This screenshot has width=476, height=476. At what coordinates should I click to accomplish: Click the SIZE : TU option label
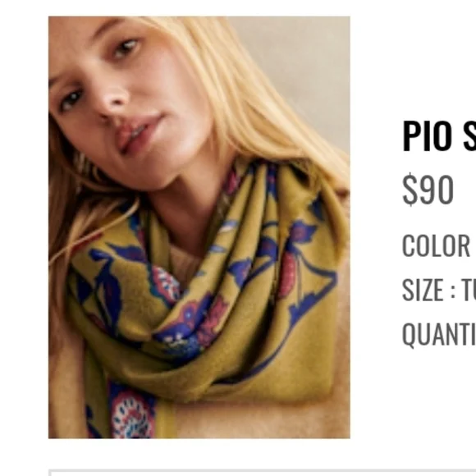(x=439, y=291)
